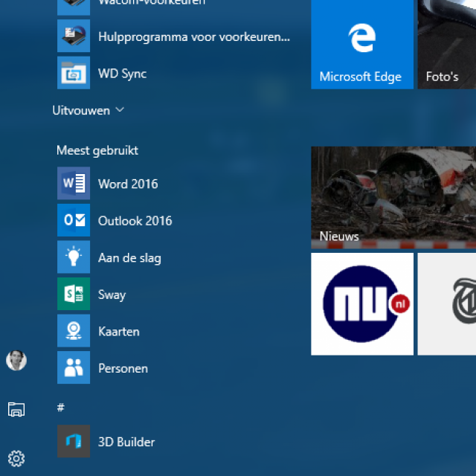Open Hulpprogramma voor voorkeuren entry
The width and height of the screenshot is (476, 476).
pyautogui.click(x=193, y=36)
